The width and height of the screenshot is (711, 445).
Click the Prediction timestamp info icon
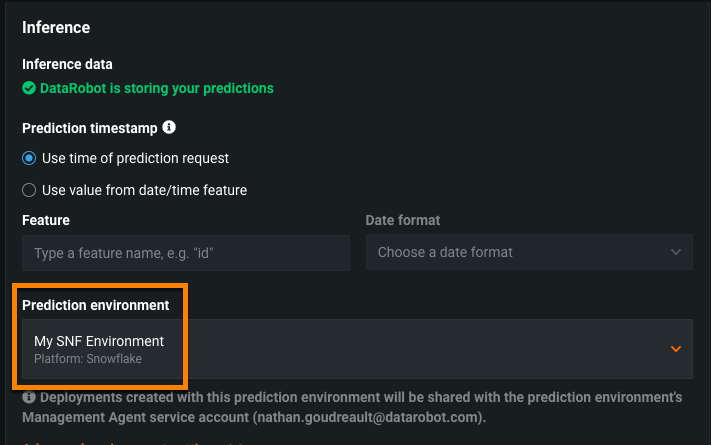coord(169,128)
